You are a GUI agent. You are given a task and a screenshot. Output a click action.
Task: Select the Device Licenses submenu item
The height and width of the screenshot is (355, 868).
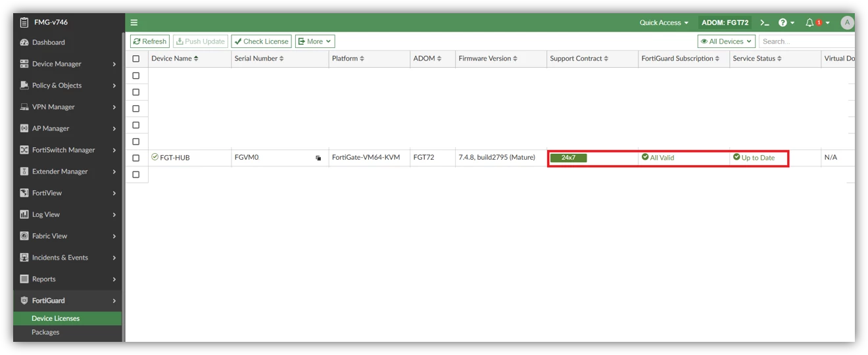67,318
